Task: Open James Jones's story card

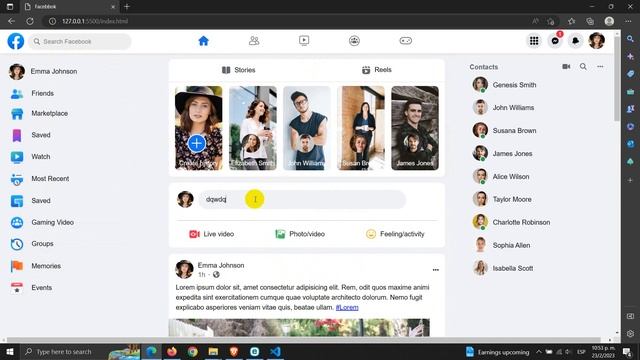Action: 415,128
